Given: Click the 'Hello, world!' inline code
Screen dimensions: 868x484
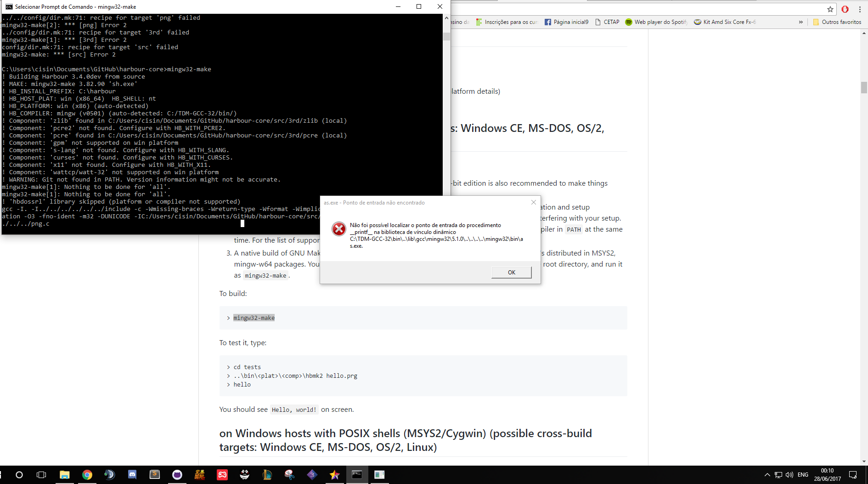Looking at the screenshot, I should pyautogui.click(x=294, y=410).
